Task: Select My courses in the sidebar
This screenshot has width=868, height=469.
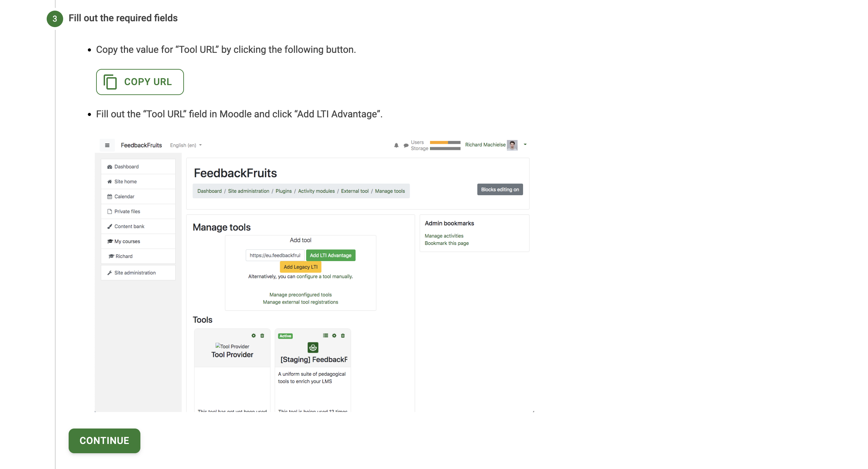Action: 127,242
